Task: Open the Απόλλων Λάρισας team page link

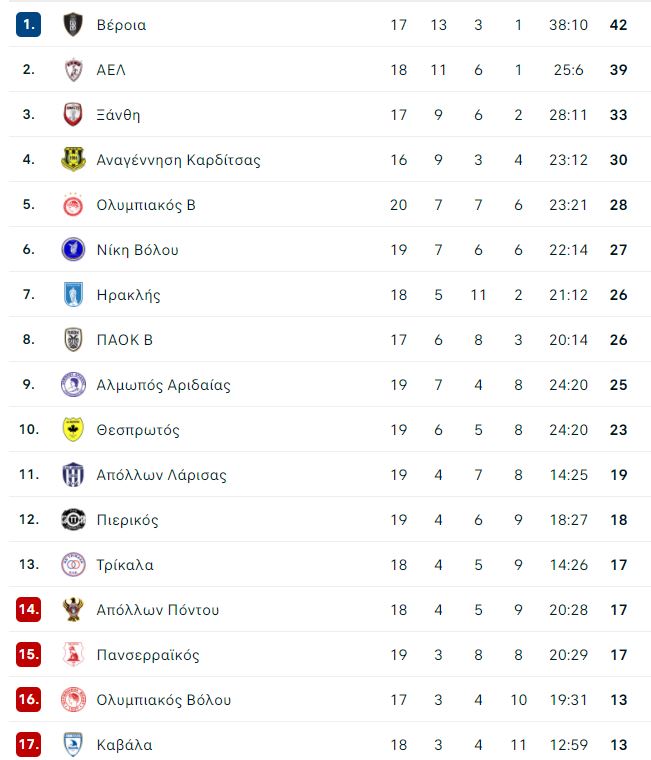Action: (161, 475)
